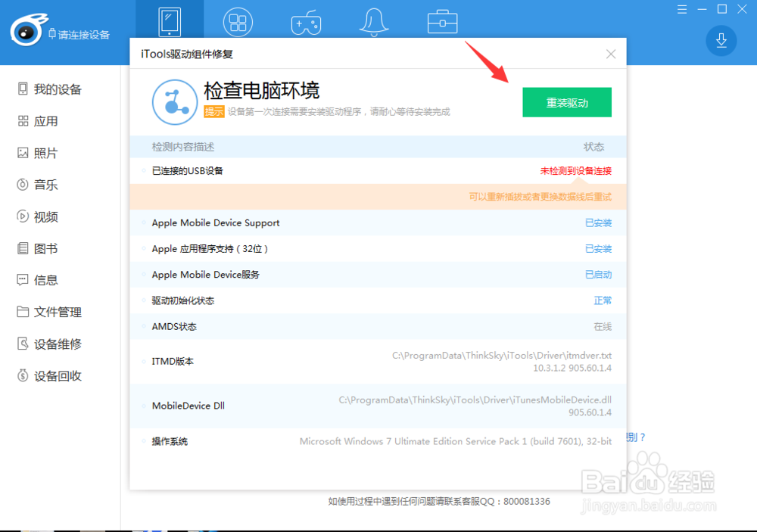Click the orange replug cable hint text
757x532 pixels.
coord(540,197)
